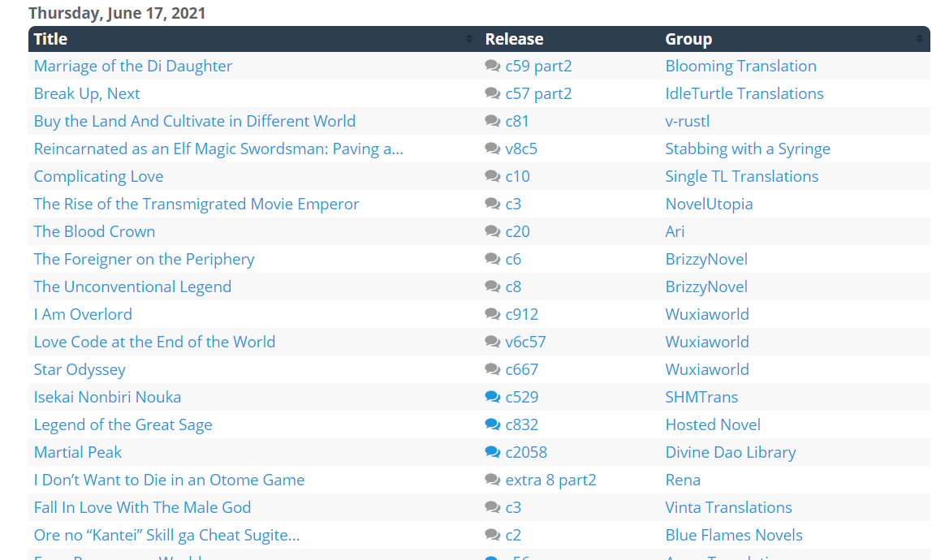Click the Release column header
The width and height of the screenshot is (932, 560).
514,39
